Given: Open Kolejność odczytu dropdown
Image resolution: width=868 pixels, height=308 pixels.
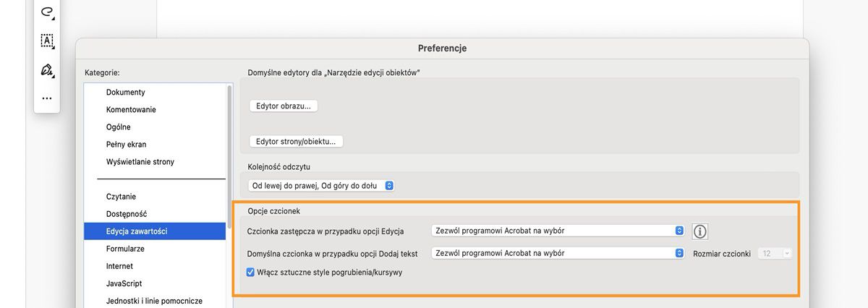Looking at the screenshot, I should [320, 186].
